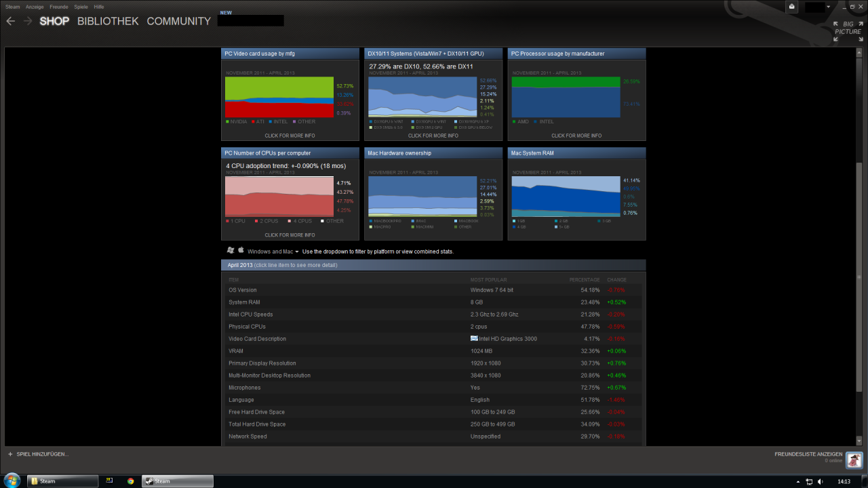The height and width of the screenshot is (488, 868).
Task: Click more info under PC Video card usage
Action: [x=290, y=136]
